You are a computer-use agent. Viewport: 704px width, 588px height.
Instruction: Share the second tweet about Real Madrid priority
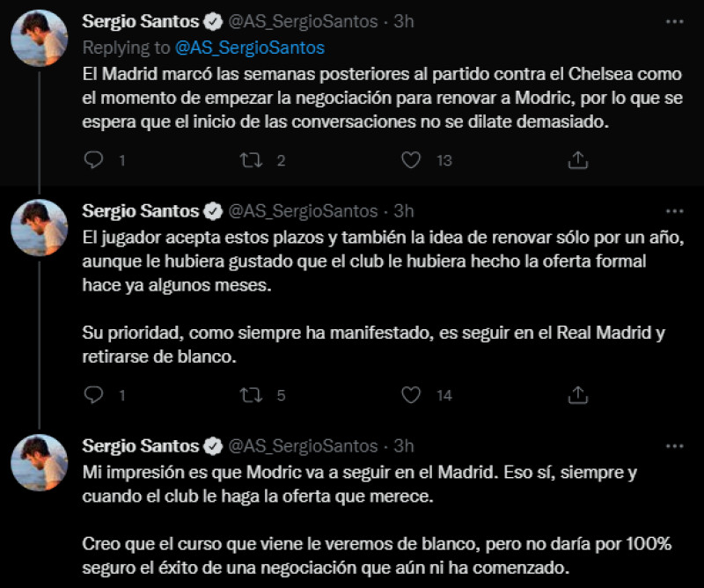[x=578, y=394]
